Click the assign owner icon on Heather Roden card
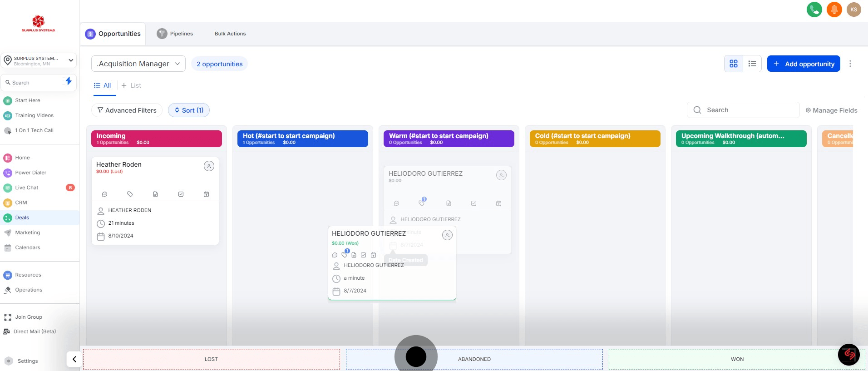Viewport: 868px width, 371px height. coord(209,166)
